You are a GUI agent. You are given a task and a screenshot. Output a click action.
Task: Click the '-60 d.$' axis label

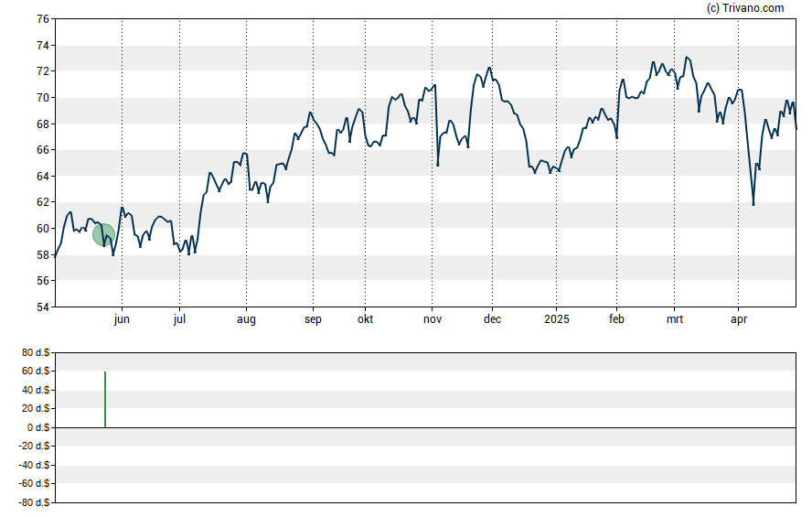pyautogui.click(x=34, y=483)
